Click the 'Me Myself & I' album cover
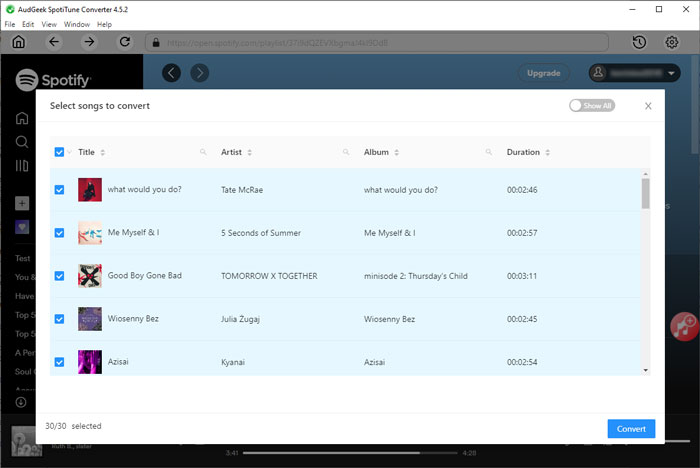The width and height of the screenshot is (700, 468). point(90,233)
